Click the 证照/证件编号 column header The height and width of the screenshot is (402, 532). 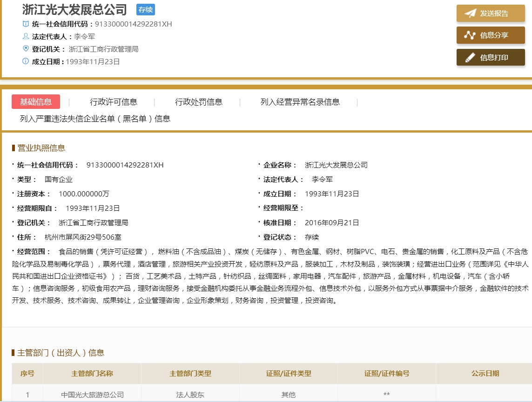click(387, 374)
